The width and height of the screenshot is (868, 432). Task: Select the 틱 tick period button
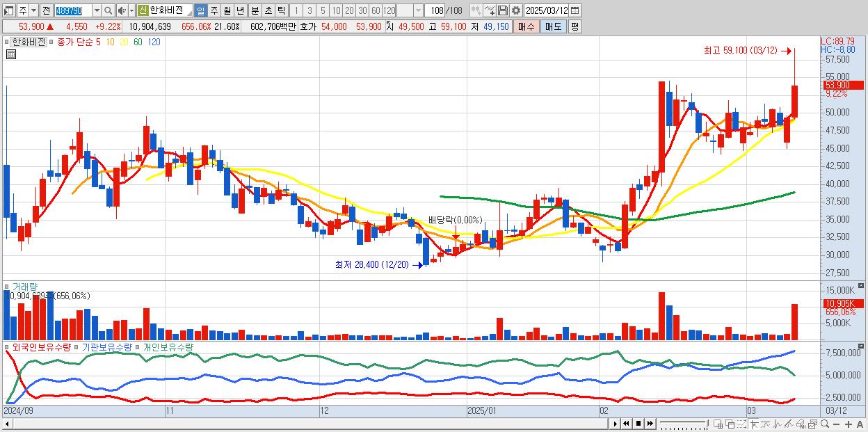(x=281, y=10)
